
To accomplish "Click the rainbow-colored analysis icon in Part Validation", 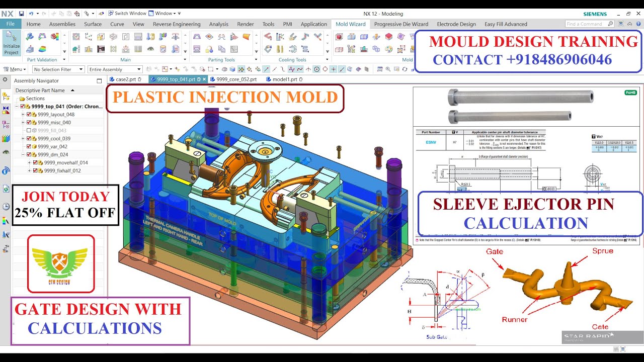I will pyautogui.click(x=42, y=49).
